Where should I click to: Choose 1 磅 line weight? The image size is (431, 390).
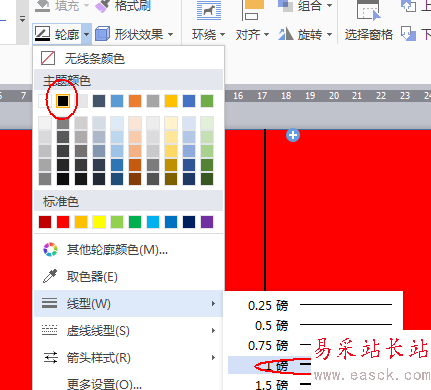[270, 365]
